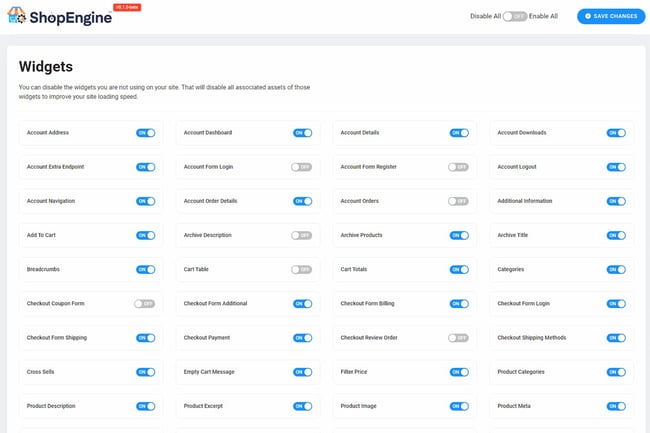Click the Widgets page heading
The image size is (650, 433).
45,67
